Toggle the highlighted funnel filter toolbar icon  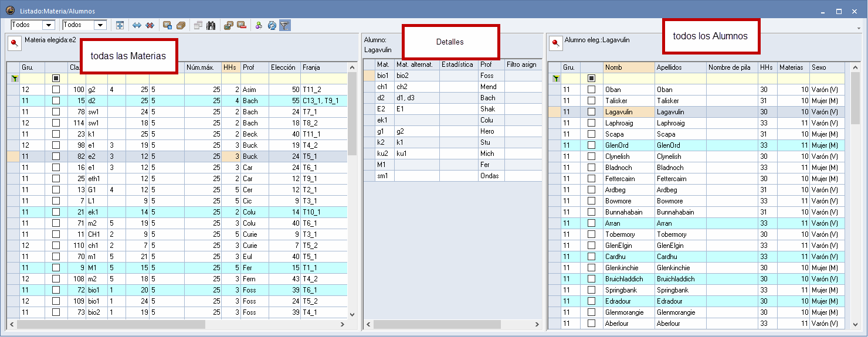click(284, 25)
